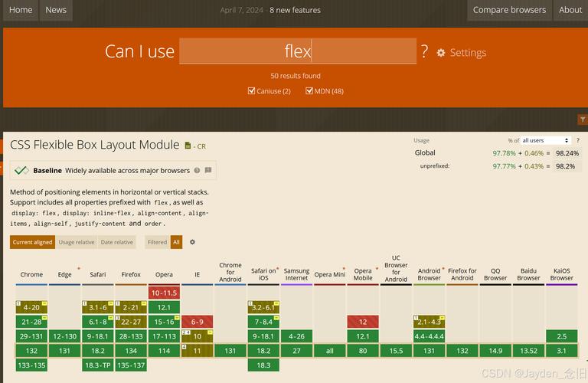Click question mark after search box

tap(424, 51)
